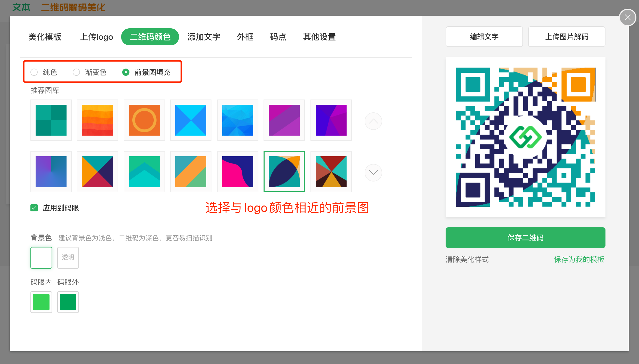Choose the 透明 background option
Image resolution: width=639 pixels, height=364 pixels.
pos(68,258)
